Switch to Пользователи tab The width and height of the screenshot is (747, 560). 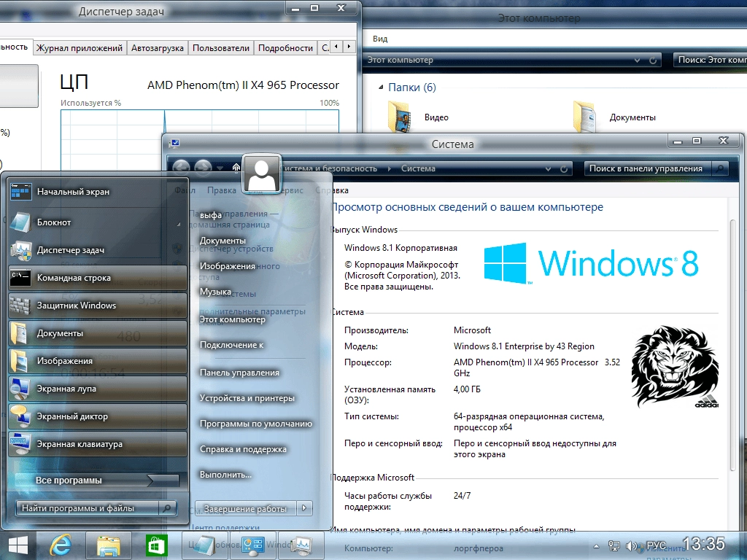click(x=220, y=47)
